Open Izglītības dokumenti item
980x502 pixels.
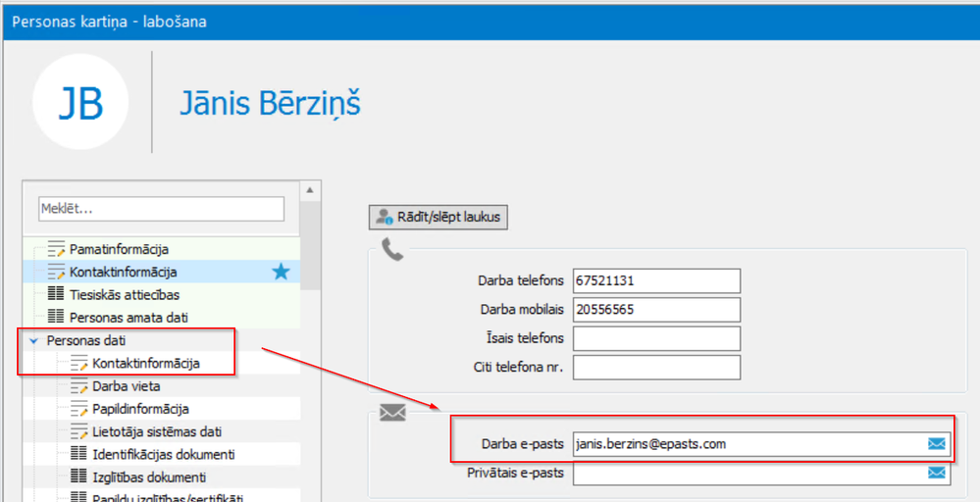[149, 477]
